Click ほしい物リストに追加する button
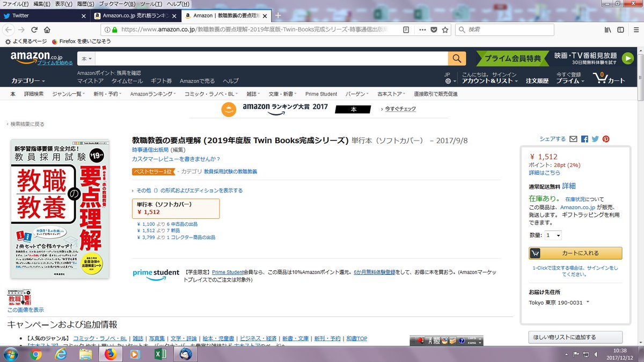Screen dimensions: 644x362 point(575,337)
